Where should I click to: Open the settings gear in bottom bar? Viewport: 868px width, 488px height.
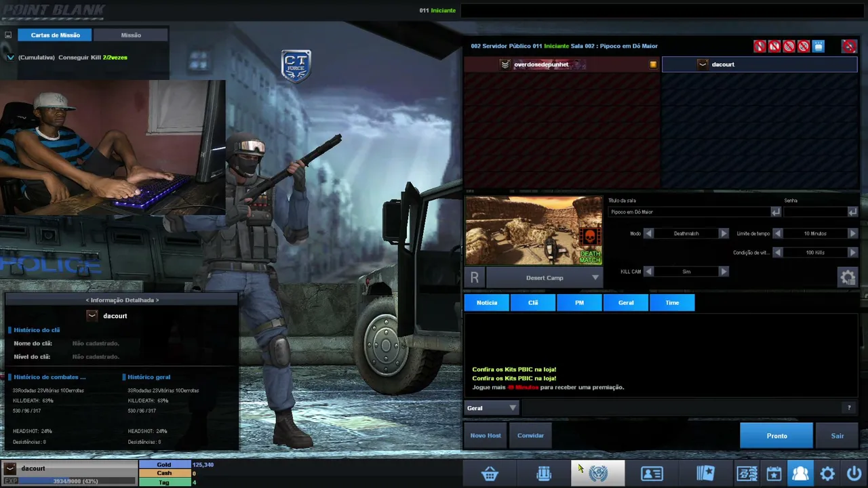(827, 474)
